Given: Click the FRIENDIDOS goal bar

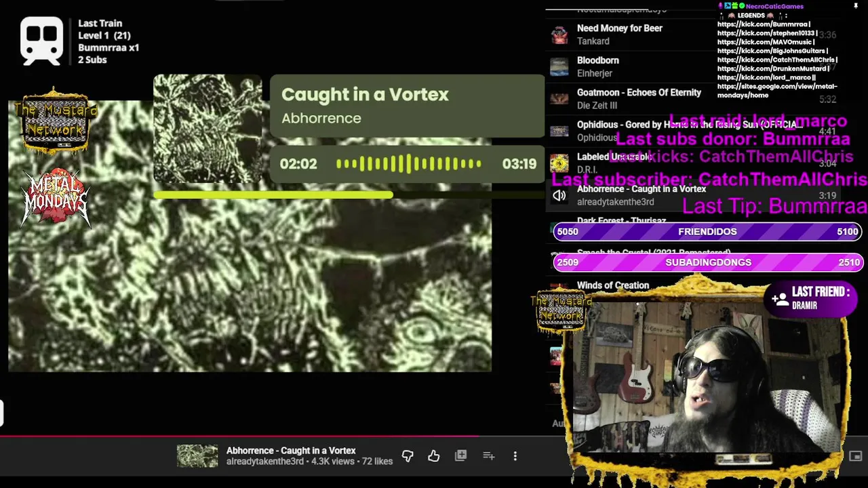Looking at the screenshot, I should (x=707, y=232).
